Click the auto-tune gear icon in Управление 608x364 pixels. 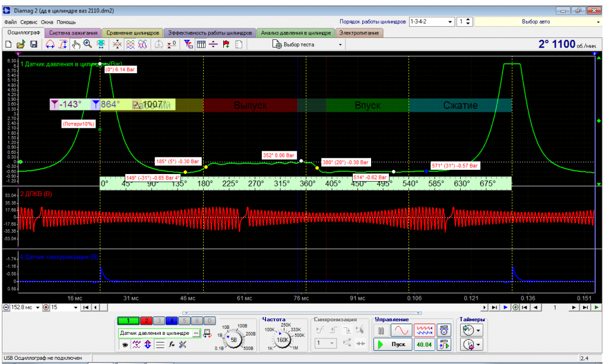coord(444,330)
